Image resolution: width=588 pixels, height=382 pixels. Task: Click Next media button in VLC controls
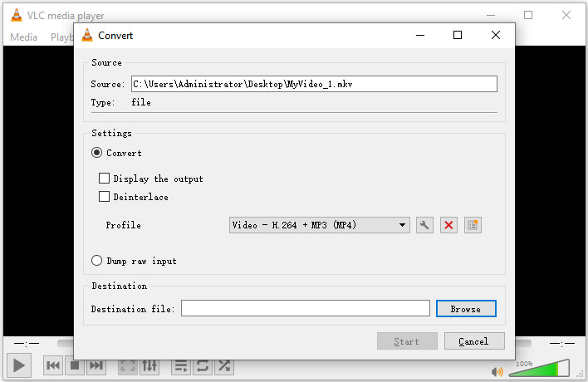(x=96, y=365)
